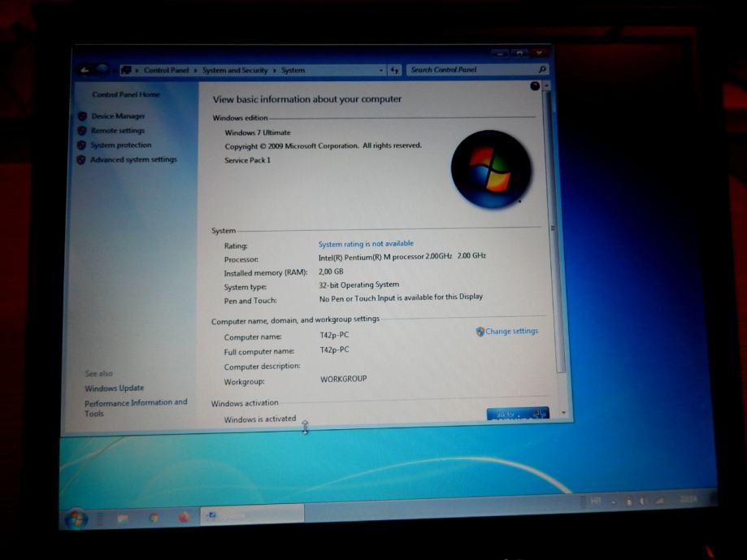
Task: Click Windows 7 Ultimate text
Action: point(258,132)
